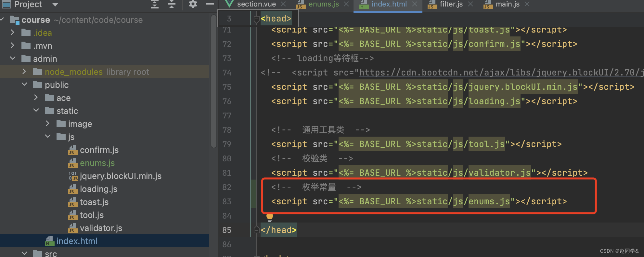Switch to the enums.js editor tab
The height and width of the screenshot is (257, 644).
point(324,4)
